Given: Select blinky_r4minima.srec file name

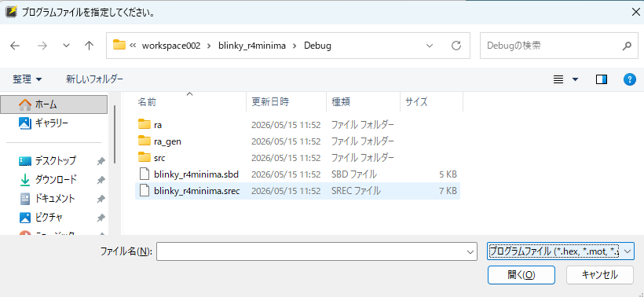Looking at the screenshot, I should click(196, 191).
